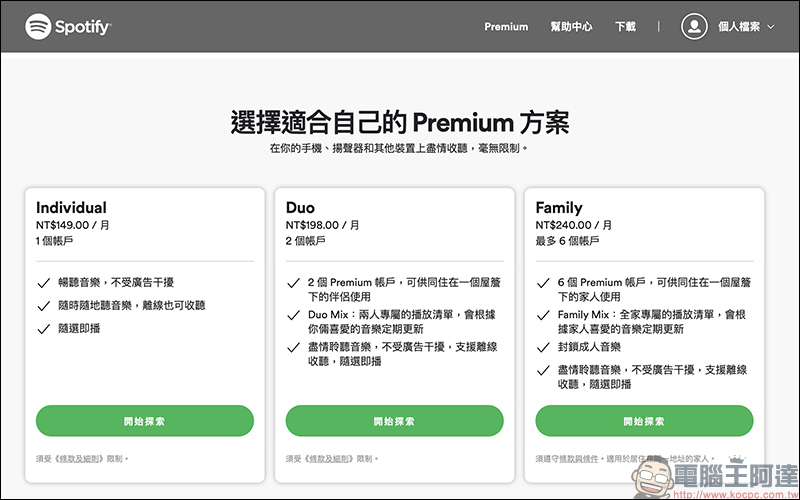This screenshot has height=500, width=800.
Task: Click checkmark beside 6 個 Premium 帳戶
Action: (543, 283)
